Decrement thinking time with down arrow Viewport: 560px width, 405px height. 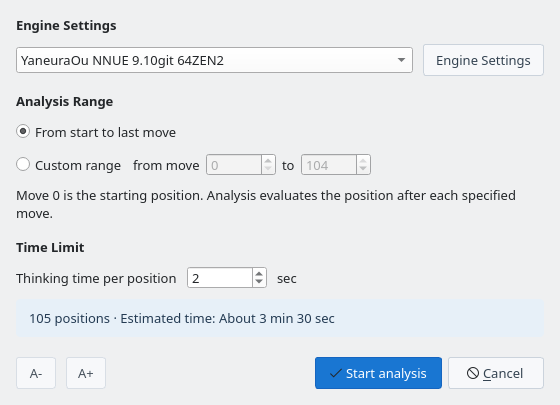point(259,282)
